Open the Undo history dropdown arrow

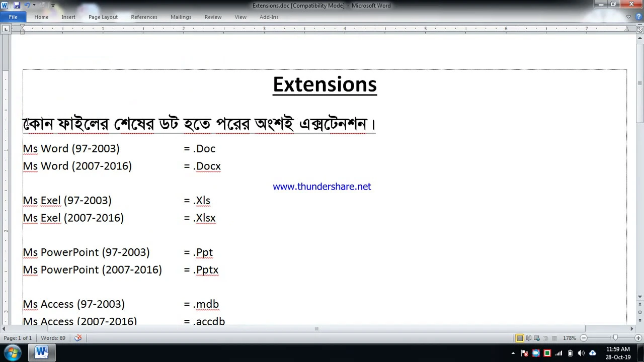click(34, 5)
